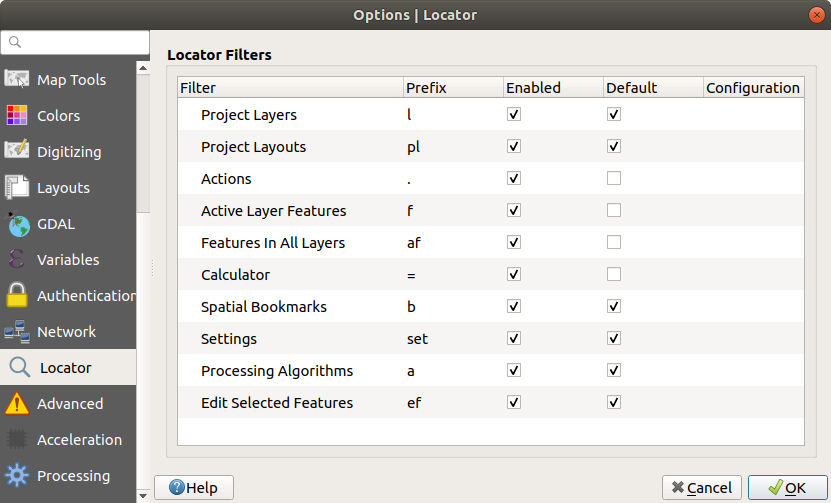Open the GDAL globe icon
The image size is (831, 503).
pyautogui.click(x=17, y=224)
